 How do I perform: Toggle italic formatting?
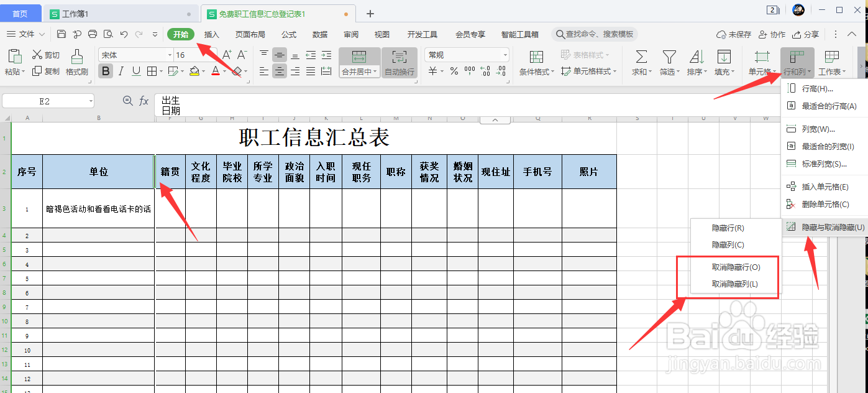[x=120, y=72]
